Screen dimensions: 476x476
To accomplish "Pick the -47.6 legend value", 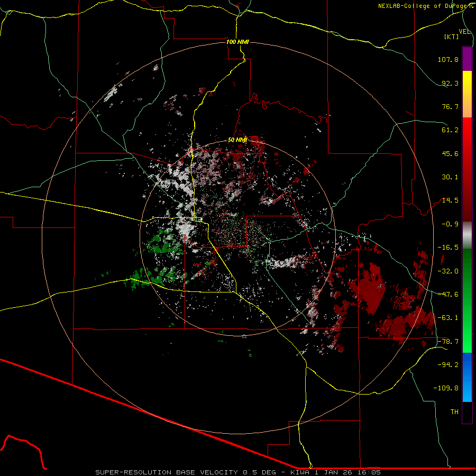I will [448, 295].
